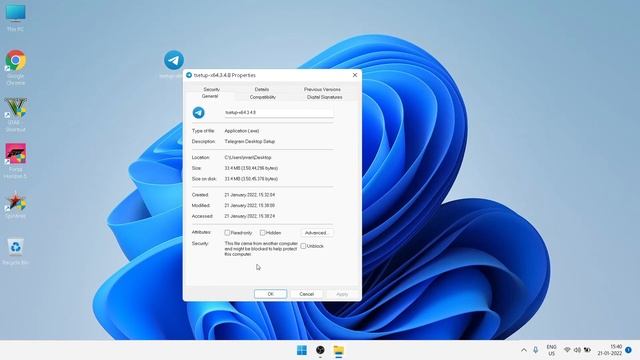This screenshot has height=360, width=640.
Task: Open the Wi-Fi network icon in the tray
Action: pos(567,350)
